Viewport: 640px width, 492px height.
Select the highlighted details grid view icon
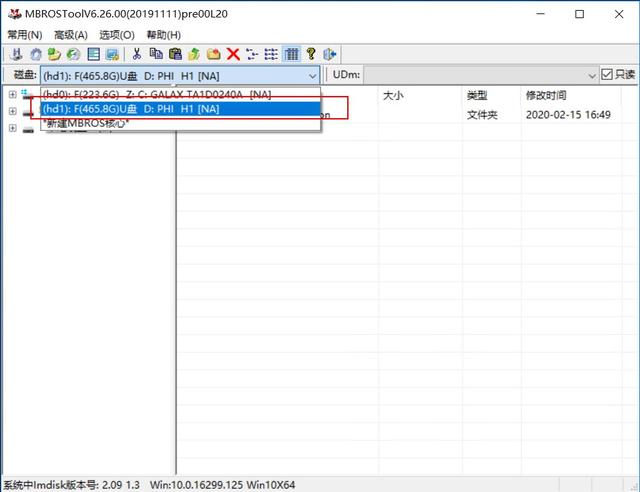click(x=291, y=54)
